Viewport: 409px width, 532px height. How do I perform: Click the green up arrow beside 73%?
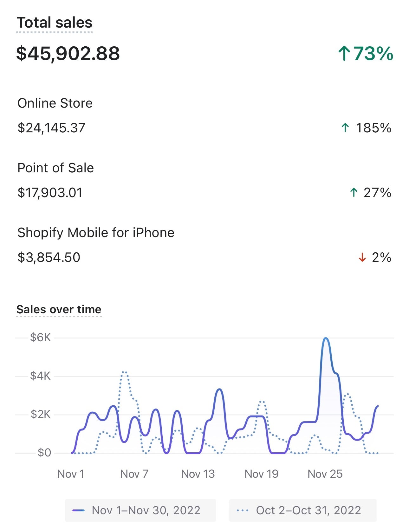[344, 53]
